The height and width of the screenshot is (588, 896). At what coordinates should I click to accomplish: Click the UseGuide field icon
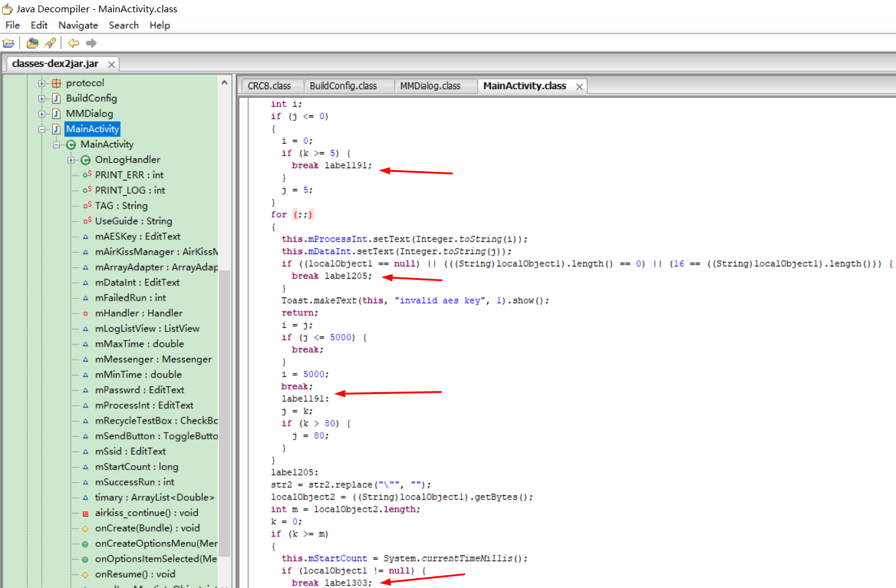[x=87, y=220]
